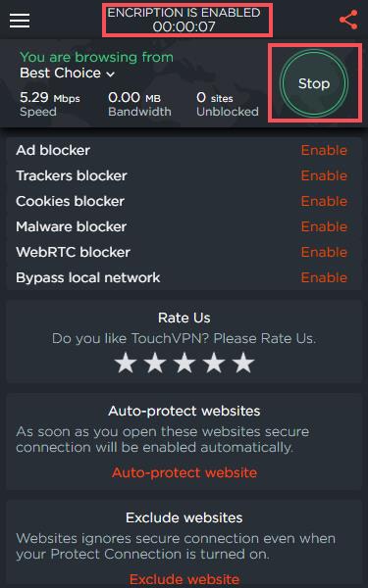Open the Exclude website link
This screenshot has width=368, height=588.
point(184,579)
